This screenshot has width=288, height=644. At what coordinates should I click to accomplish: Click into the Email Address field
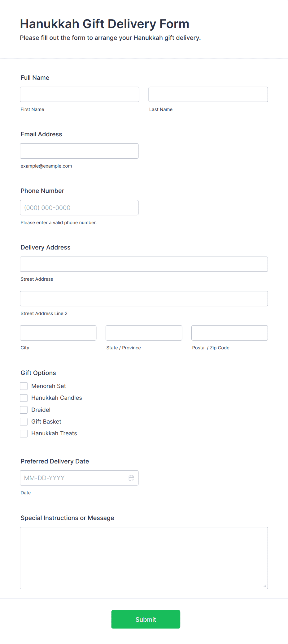(79, 151)
